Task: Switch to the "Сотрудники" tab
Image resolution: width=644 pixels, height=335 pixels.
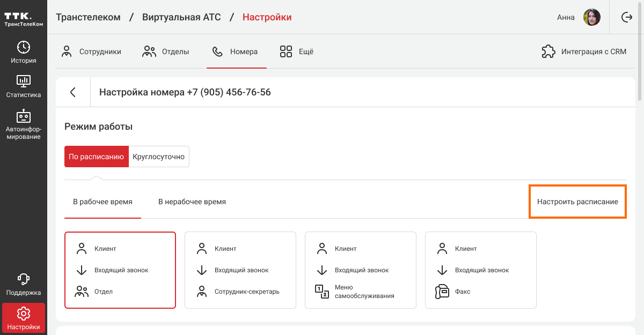Action: click(91, 52)
